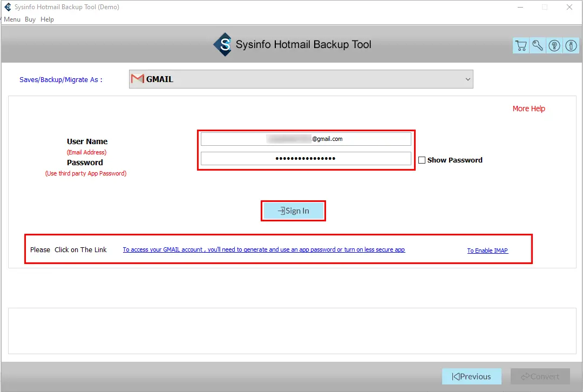Viewport: 583px width, 392px height.
Task: Go back with the Previous button
Action: (x=471, y=376)
